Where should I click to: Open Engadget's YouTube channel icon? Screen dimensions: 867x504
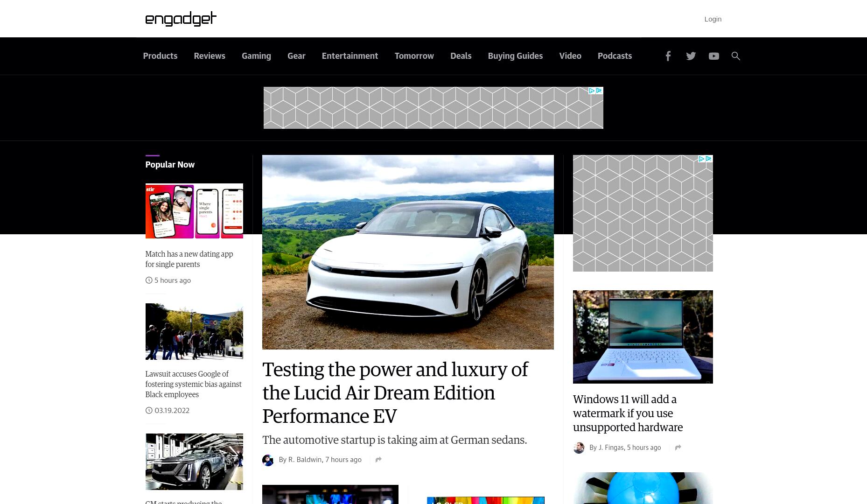(x=713, y=56)
